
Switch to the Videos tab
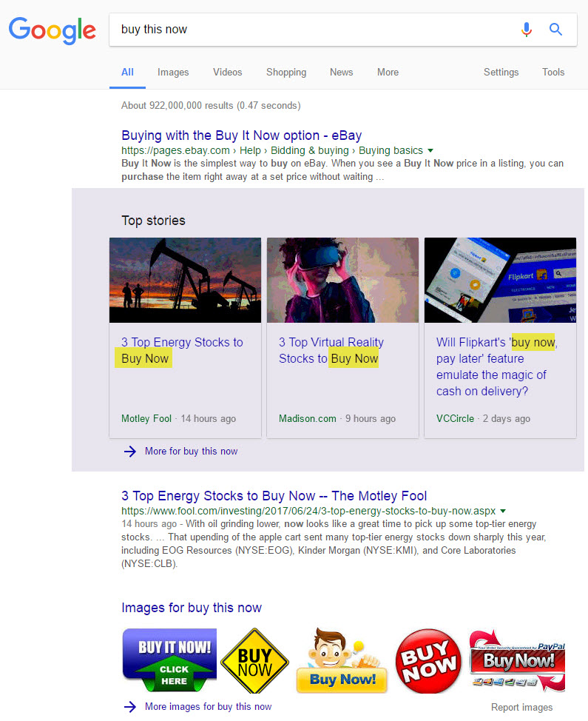tap(227, 73)
